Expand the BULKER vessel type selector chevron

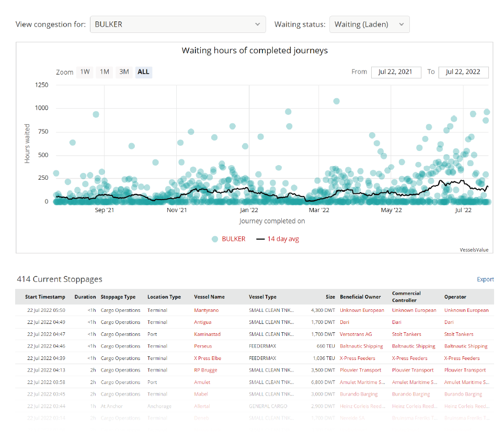tap(257, 24)
